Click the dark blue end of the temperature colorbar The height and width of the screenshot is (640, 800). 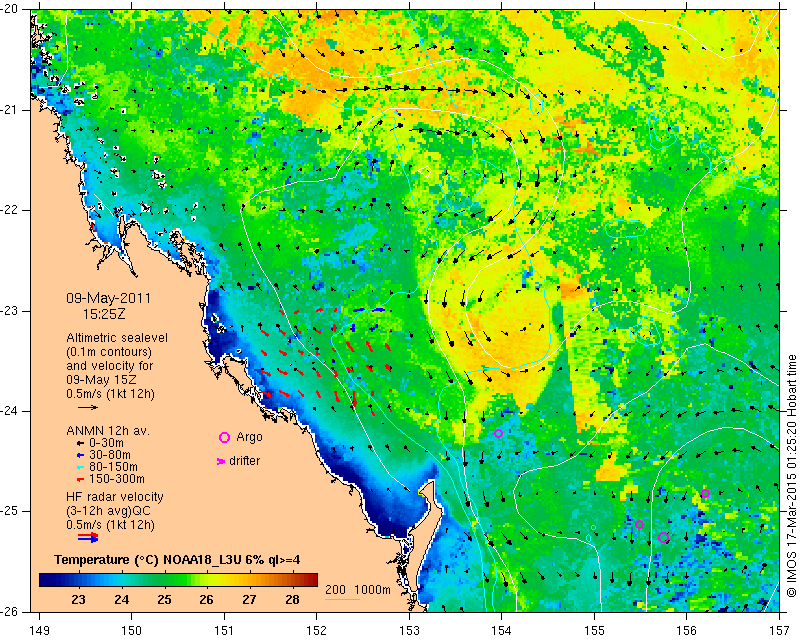click(46, 580)
